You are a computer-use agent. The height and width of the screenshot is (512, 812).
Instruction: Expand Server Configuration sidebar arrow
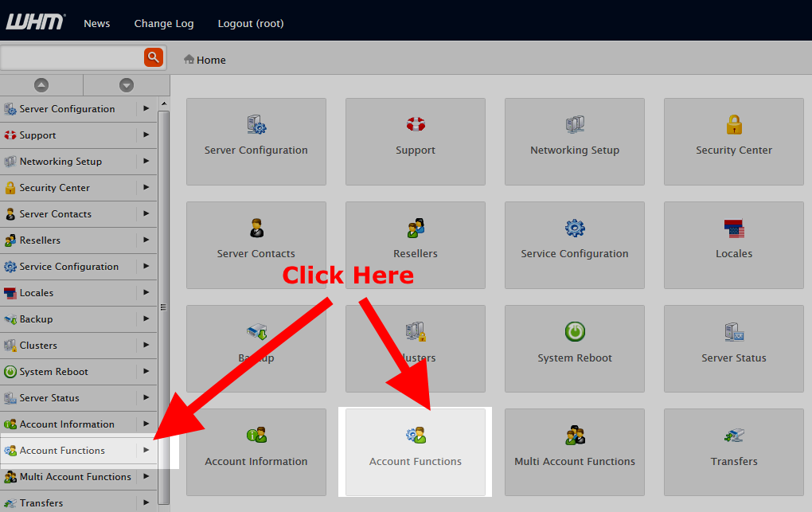146,109
